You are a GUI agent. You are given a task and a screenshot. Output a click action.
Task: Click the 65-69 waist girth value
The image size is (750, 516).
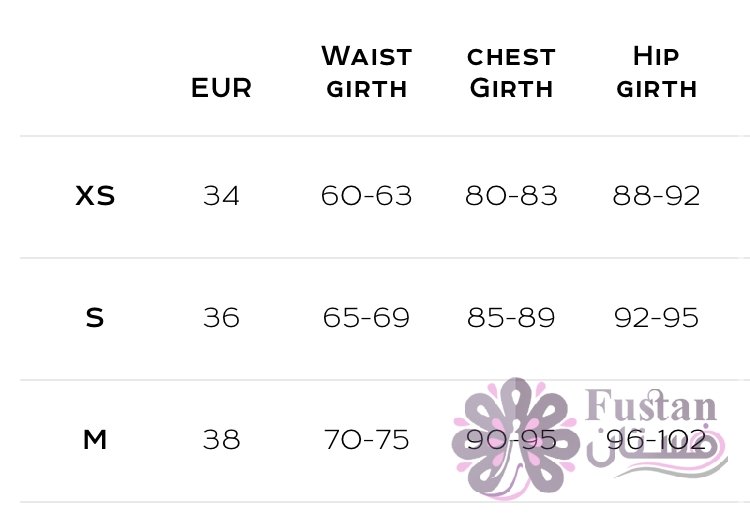pyautogui.click(x=366, y=318)
